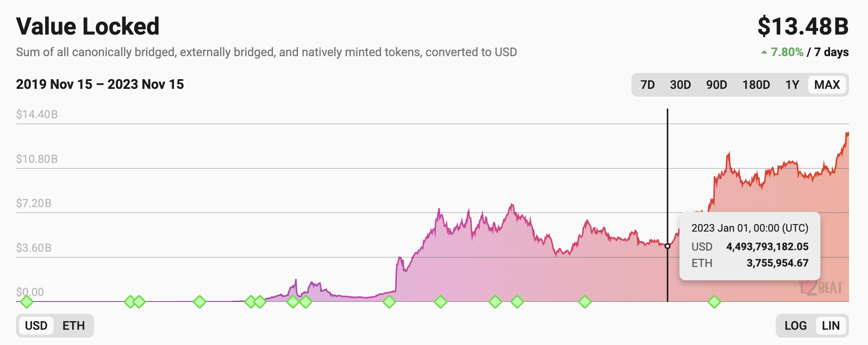Select the MAX time range
This screenshot has width=868, height=345.
(x=827, y=85)
